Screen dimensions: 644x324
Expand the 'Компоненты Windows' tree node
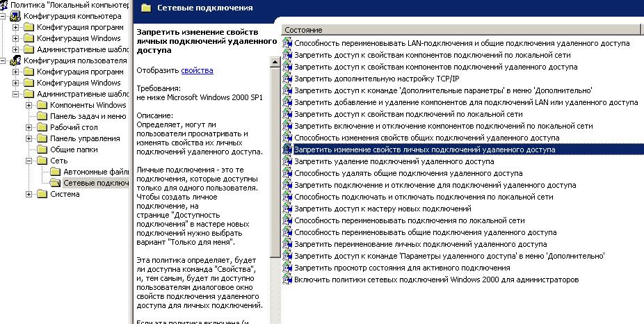[29, 105]
